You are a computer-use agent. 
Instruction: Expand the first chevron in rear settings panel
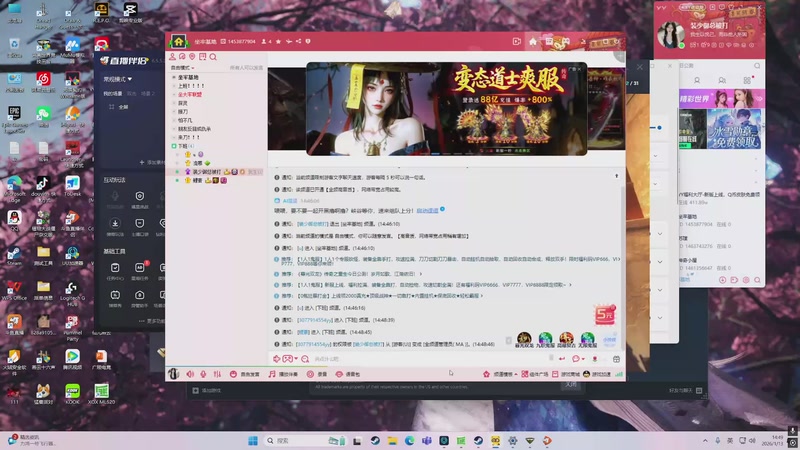[656, 156]
